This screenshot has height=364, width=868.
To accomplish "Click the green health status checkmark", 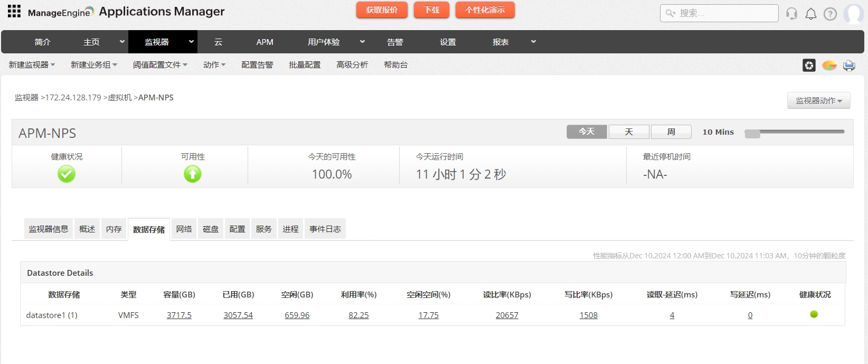I will pos(67,173).
